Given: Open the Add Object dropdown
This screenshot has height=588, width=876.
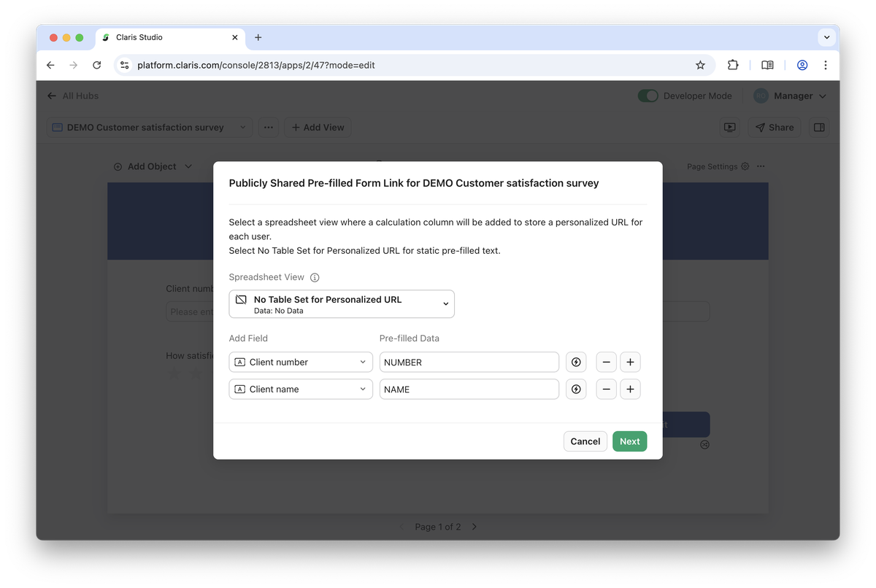Looking at the screenshot, I should coord(153,166).
